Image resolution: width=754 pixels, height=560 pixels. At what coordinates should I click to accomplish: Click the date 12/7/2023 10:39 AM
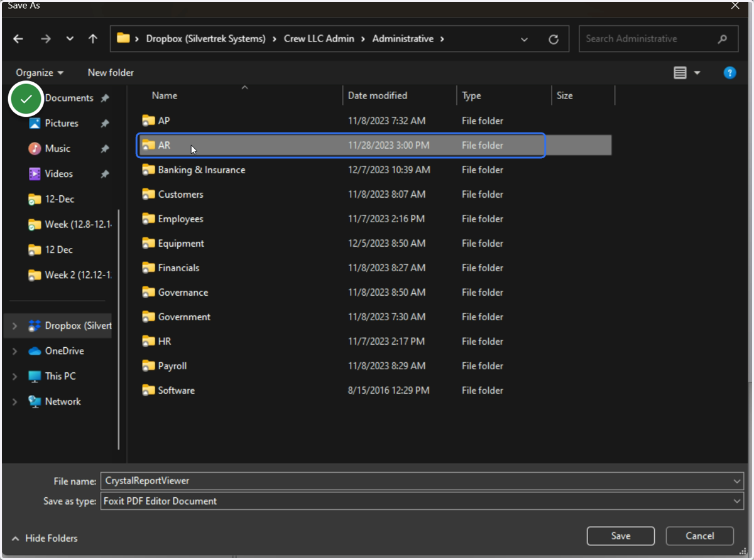tap(389, 170)
